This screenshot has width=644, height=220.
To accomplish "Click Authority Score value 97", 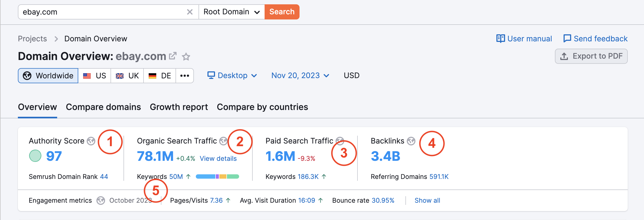I will click(x=54, y=156).
